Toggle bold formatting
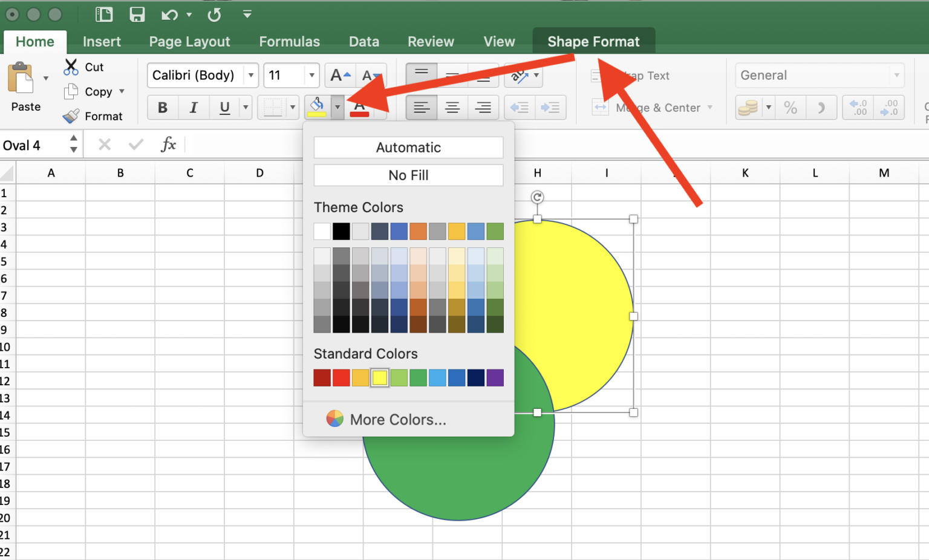Image resolution: width=929 pixels, height=560 pixels. (x=162, y=107)
